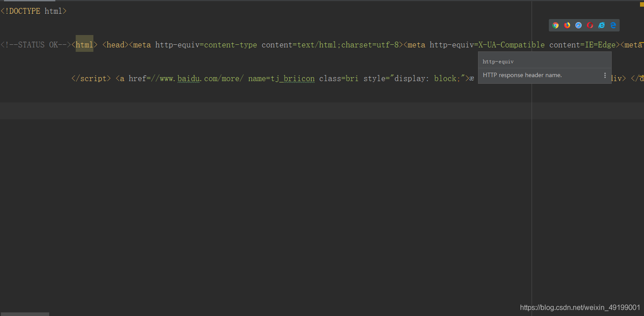The image size is (644, 316).
Task: Open the documentation popup's three-dot menu
Action: [x=605, y=75]
